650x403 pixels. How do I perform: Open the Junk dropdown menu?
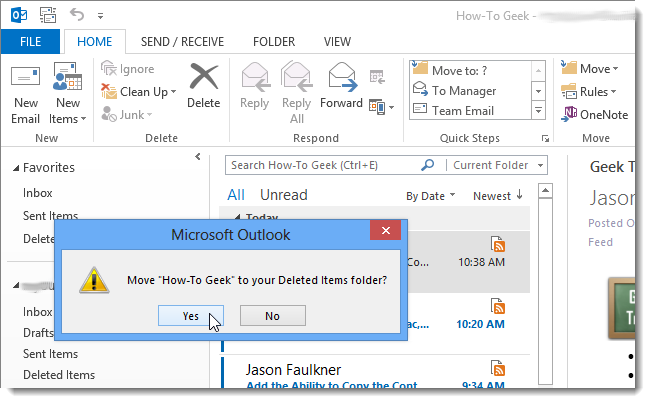coord(127,114)
